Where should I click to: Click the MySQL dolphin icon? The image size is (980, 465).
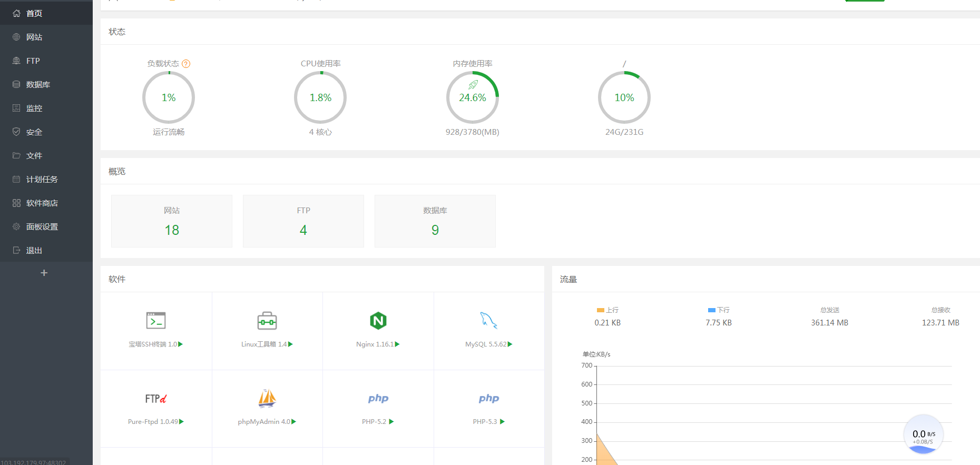pos(488,320)
